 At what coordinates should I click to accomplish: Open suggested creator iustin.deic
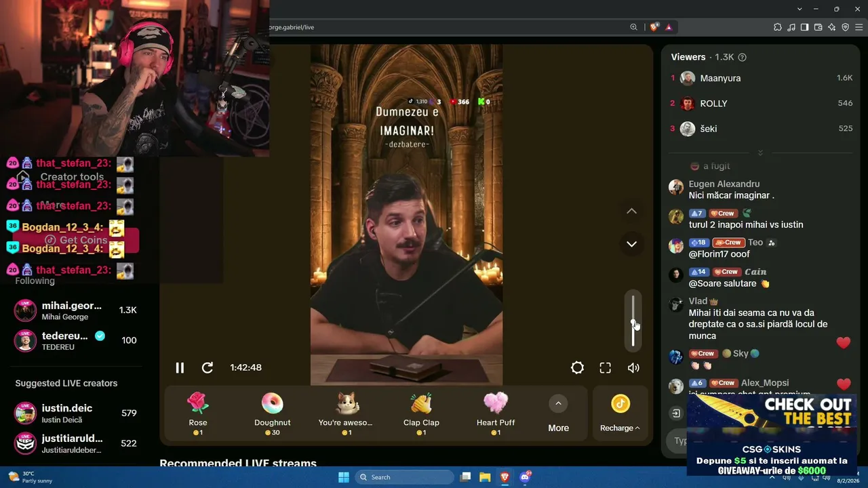75,413
